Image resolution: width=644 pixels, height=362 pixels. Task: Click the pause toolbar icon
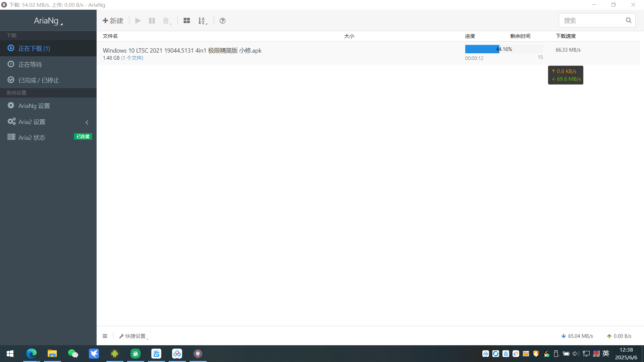[152, 21]
